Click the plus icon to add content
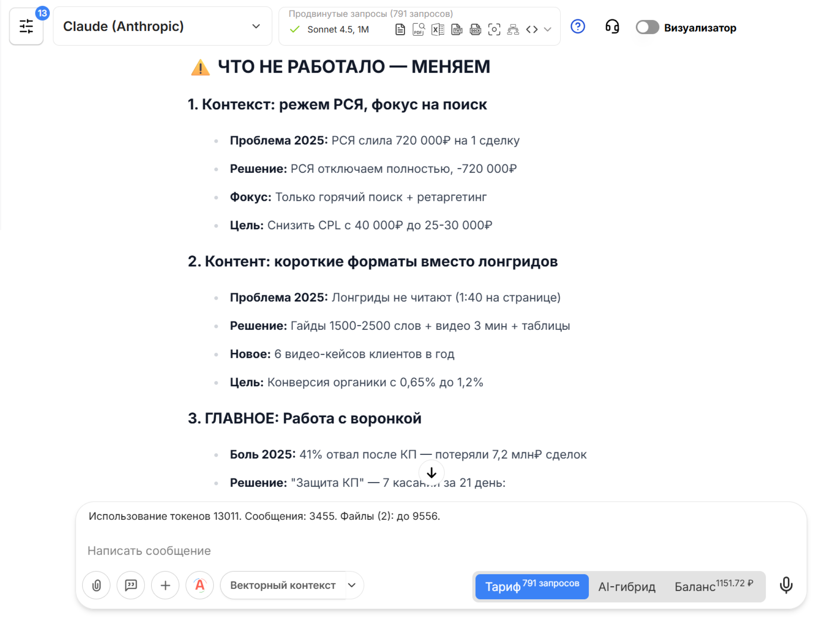 (x=165, y=585)
